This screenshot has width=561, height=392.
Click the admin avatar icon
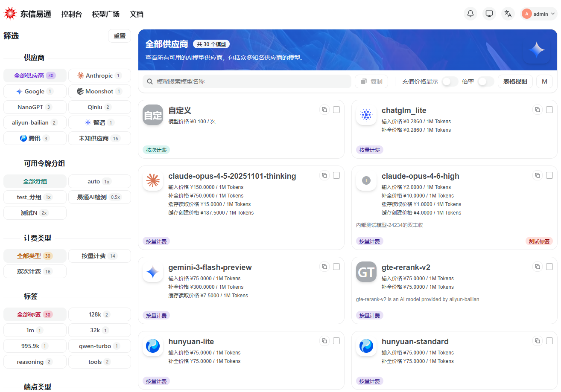pos(527,14)
